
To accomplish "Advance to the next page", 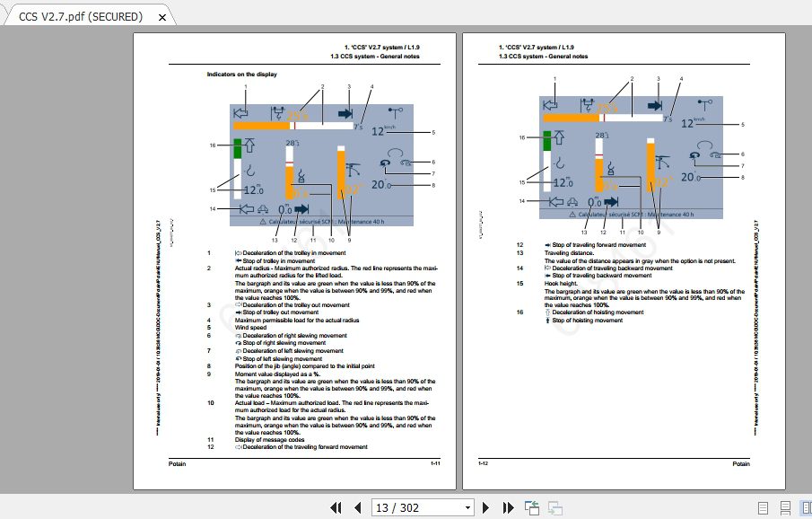I will (485, 507).
